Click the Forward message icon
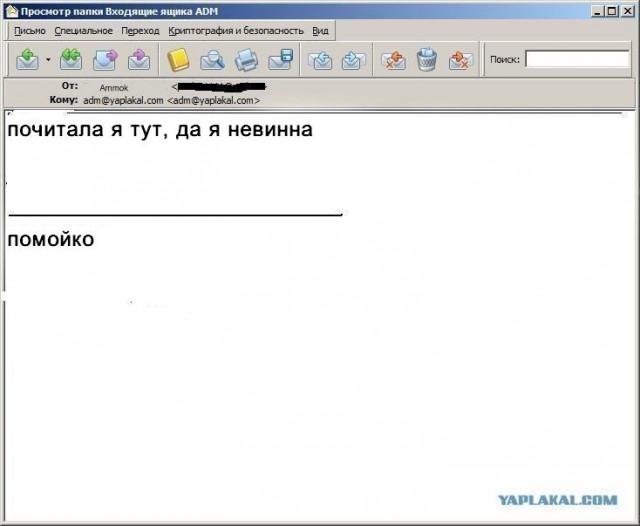This screenshot has height=526, width=640. click(105, 60)
